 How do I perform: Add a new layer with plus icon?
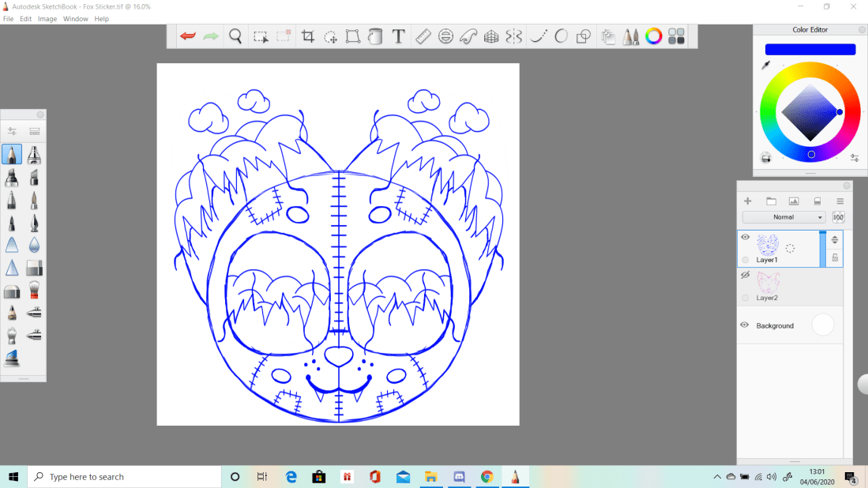click(748, 201)
